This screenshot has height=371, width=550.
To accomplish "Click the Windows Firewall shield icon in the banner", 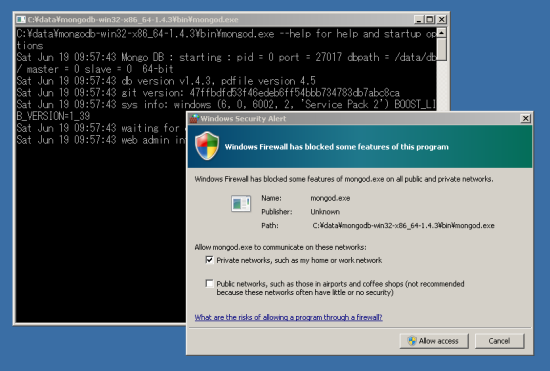I will pyautogui.click(x=207, y=146).
